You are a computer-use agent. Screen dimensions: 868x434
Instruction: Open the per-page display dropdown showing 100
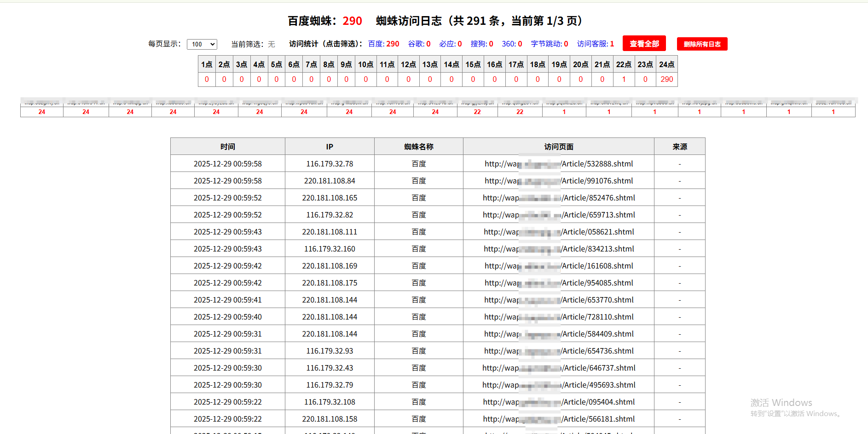point(202,44)
